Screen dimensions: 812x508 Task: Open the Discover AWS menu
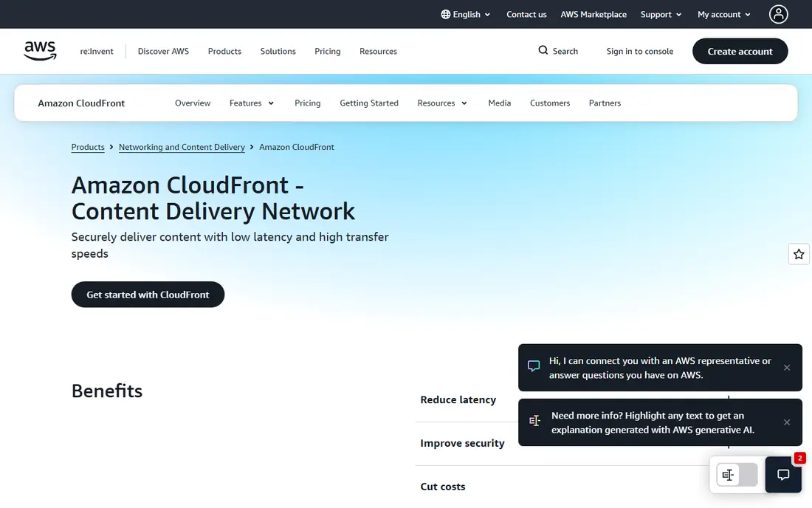[163, 51]
